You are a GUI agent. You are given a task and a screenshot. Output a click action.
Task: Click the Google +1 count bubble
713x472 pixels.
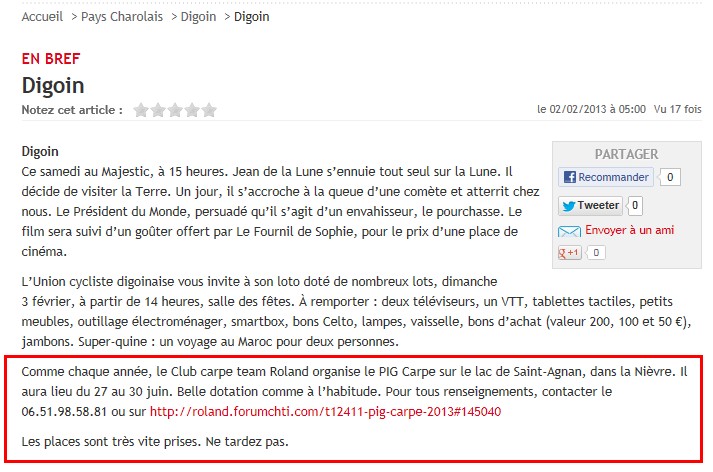coord(596,252)
